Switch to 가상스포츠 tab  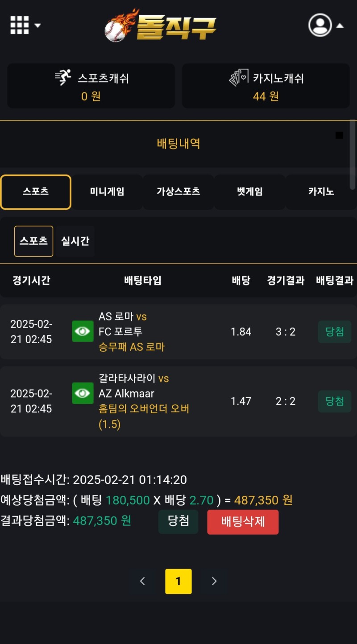pyautogui.click(x=178, y=192)
